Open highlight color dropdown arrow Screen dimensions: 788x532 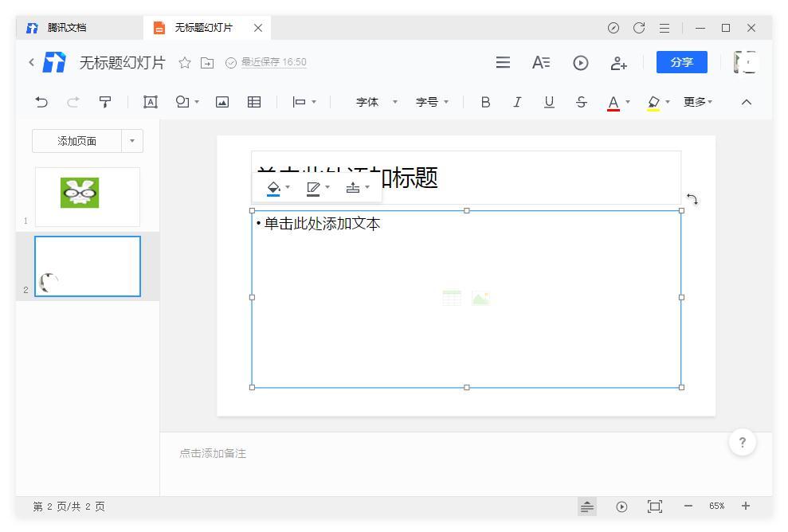click(668, 102)
